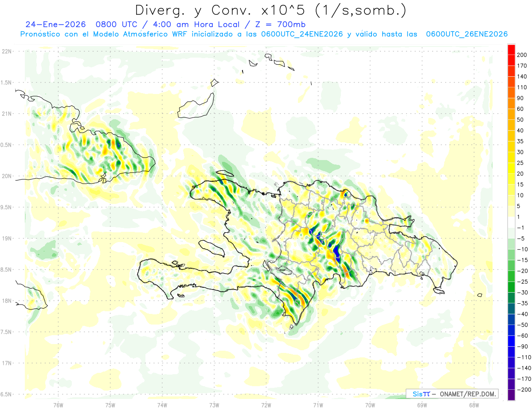Click the legend value '110'
This screenshot has height=411, width=532.
pyautogui.click(x=522, y=87)
